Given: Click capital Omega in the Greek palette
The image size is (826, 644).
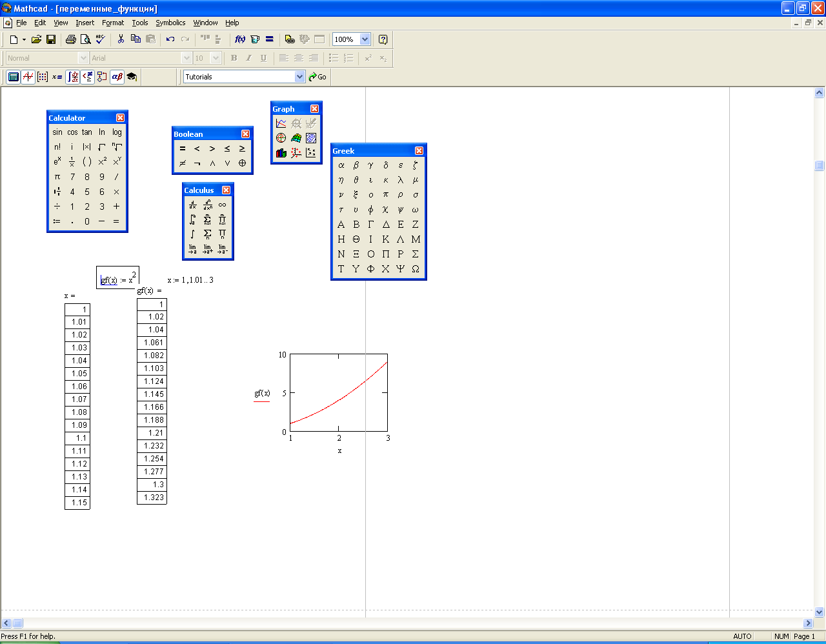Looking at the screenshot, I should [416, 269].
